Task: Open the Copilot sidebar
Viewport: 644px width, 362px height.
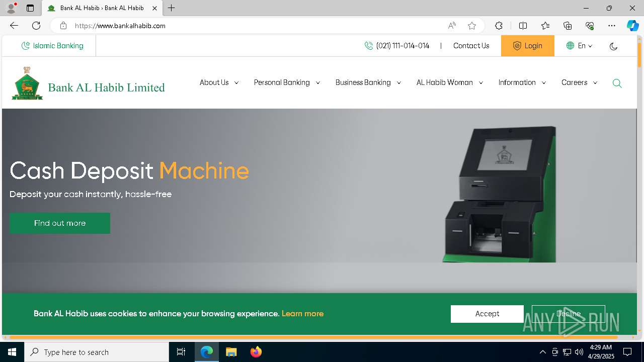Action: point(632,26)
